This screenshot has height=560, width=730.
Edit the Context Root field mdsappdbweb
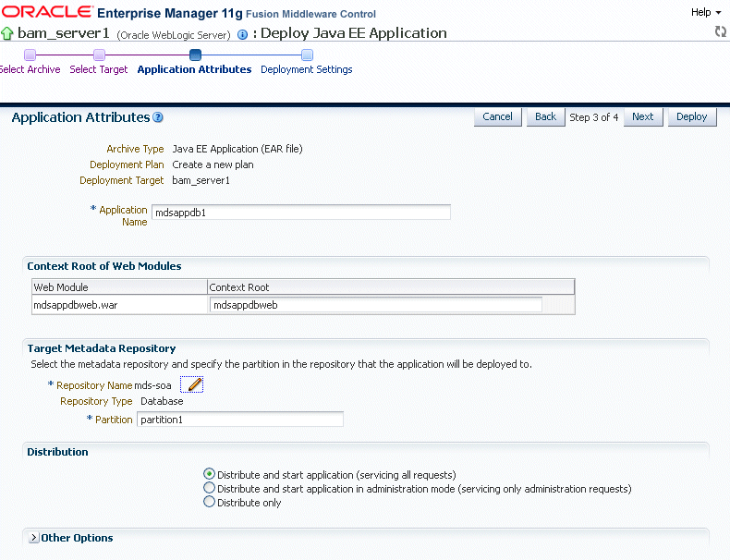(x=376, y=305)
